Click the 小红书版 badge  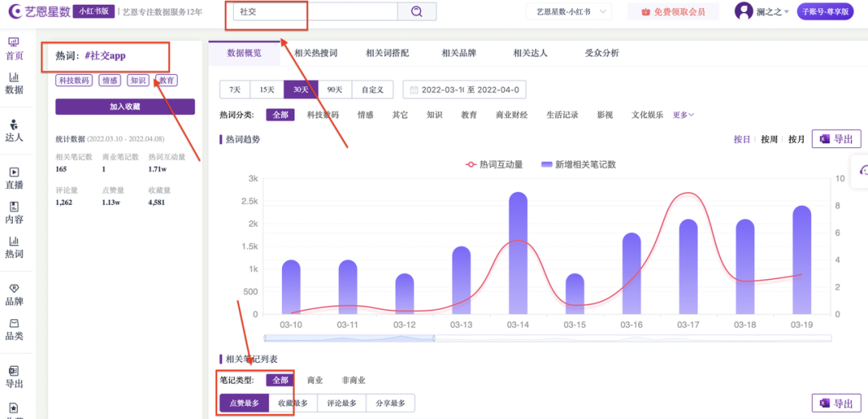point(93,11)
